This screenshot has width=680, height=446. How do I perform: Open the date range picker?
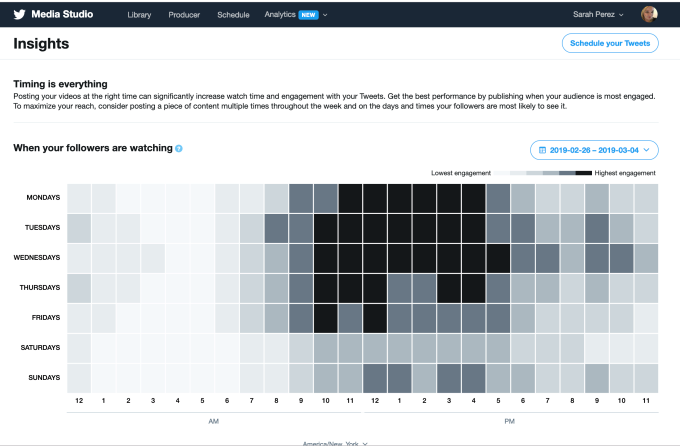[594, 150]
